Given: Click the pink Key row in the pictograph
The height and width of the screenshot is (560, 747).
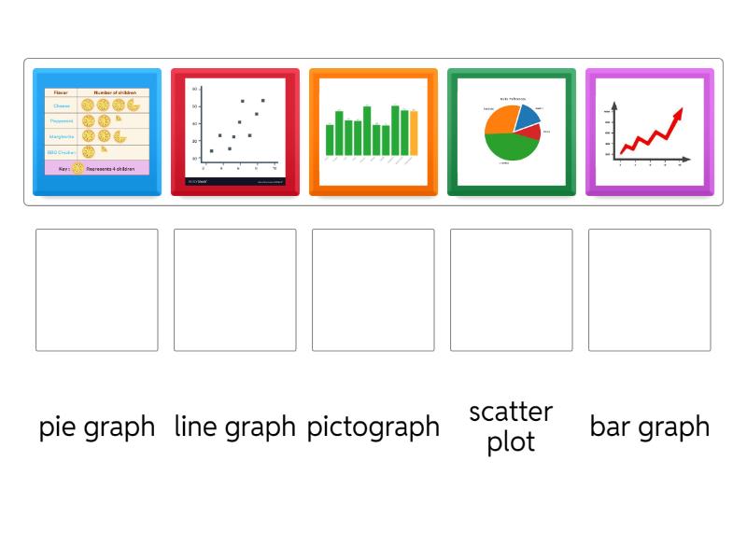Looking at the screenshot, I should coord(97,168).
